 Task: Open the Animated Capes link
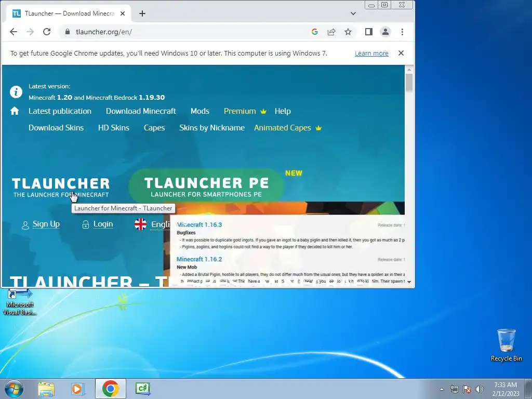[x=282, y=128]
